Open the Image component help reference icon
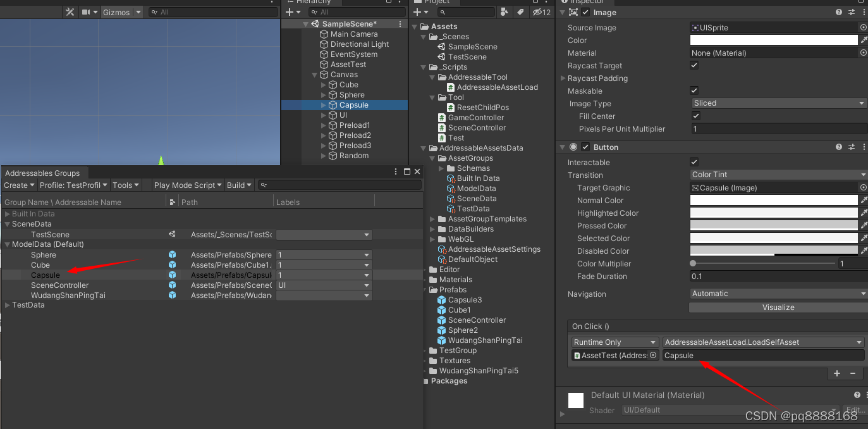This screenshot has height=429, width=868. coord(839,12)
